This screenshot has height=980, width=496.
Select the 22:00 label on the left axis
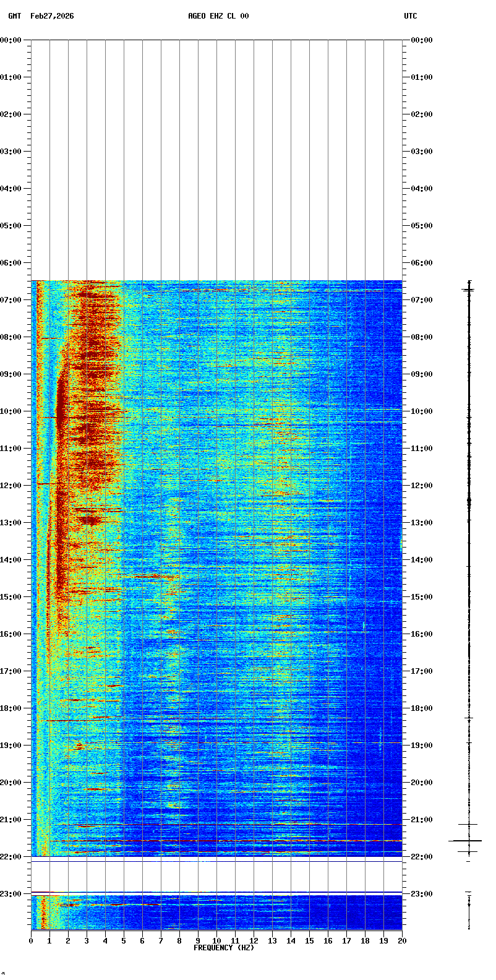pyautogui.click(x=11, y=857)
